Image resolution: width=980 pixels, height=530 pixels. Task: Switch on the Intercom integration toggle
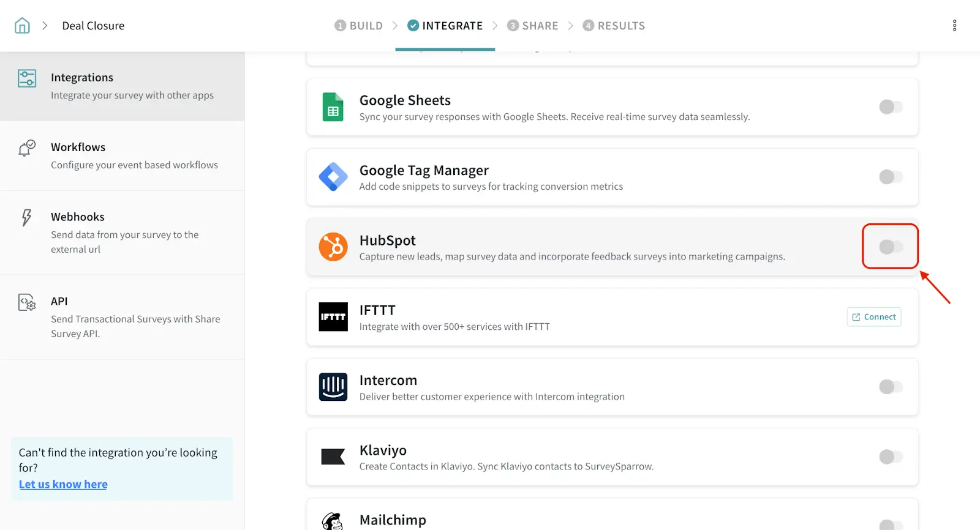point(891,387)
